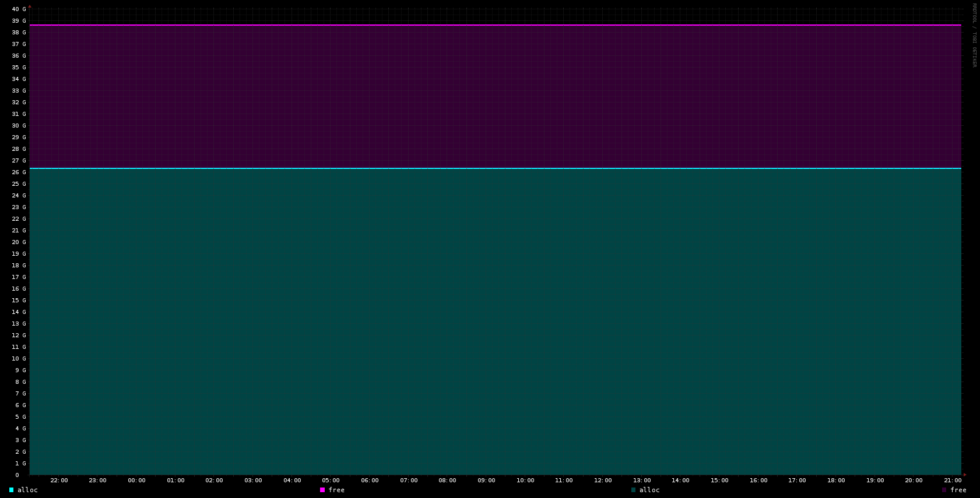Click the bright magenta free legend swatch
The width and height of the screenshot is (980, 498).
pyautogui.click(x=322, y=490)
